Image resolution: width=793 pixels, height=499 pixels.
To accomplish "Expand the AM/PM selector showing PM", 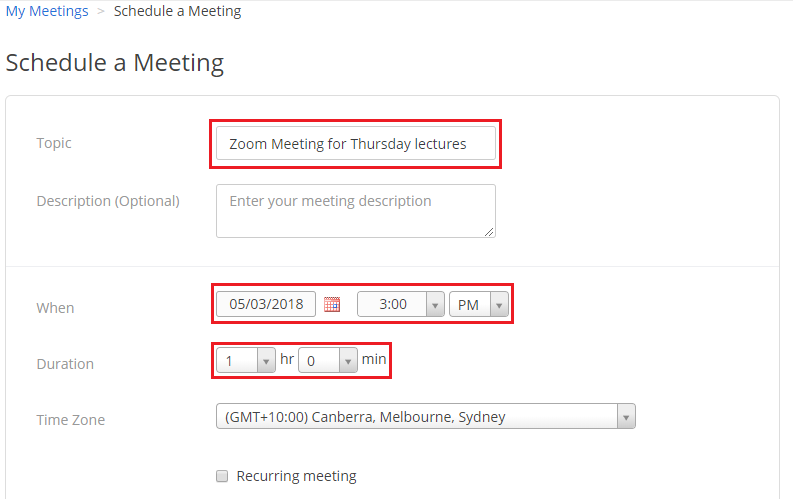I will tap(480, 304).
